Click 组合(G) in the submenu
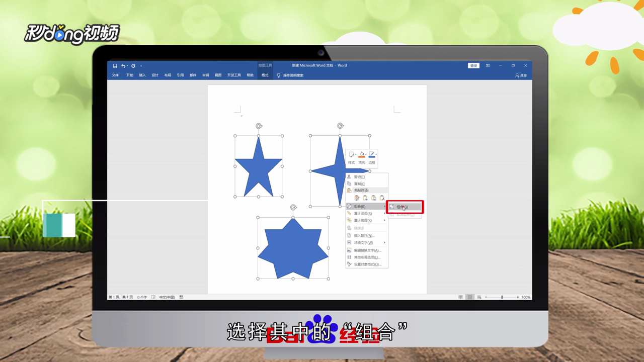This screenshot has width=644, height=362. click(x=405, y=207)
